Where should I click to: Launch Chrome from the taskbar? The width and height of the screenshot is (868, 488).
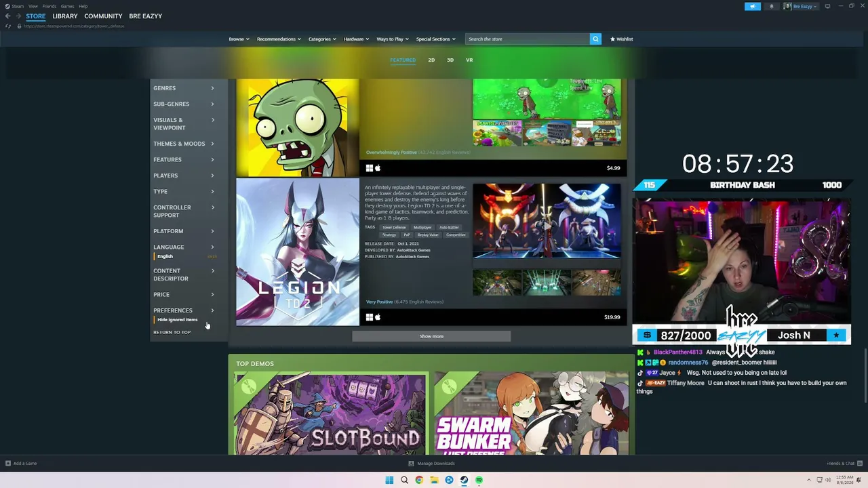pyautogui.click(x=419, y=480)
